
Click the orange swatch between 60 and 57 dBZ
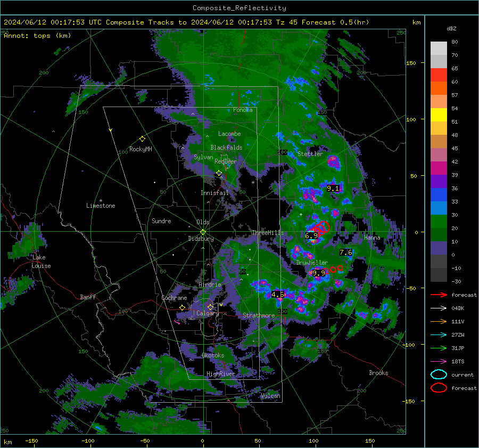439,88
